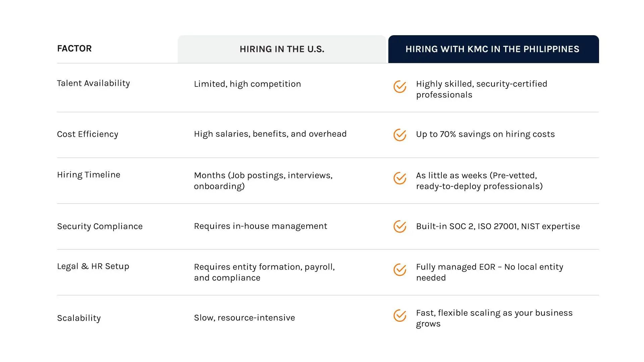The height and width of the screenshot is (362, 644).
Task: Click the FACTOR column heading
Action: coord(74,49)
